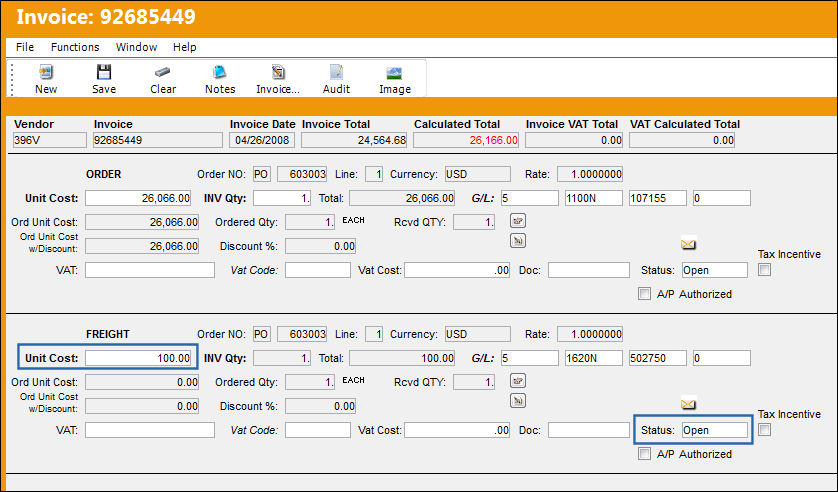Click the FREIGHT Ord Unit Cost field 0.00
The height and width of the screenshot is (492, 838).
[x=142, y=382]
